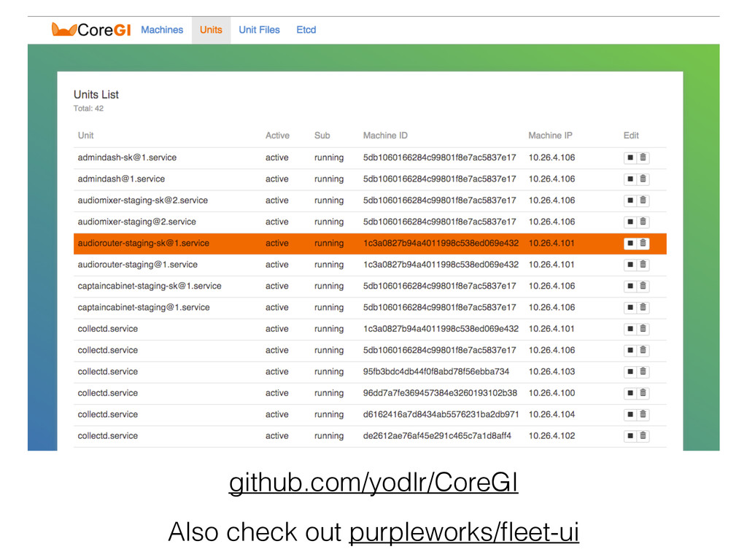Open the Etcd tab

(x=306, y=29)
